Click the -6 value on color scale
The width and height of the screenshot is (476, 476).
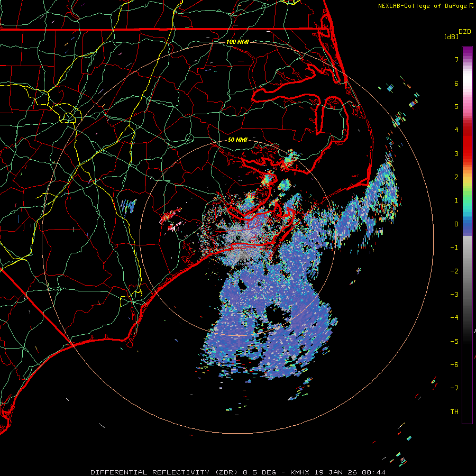[454, 365]
